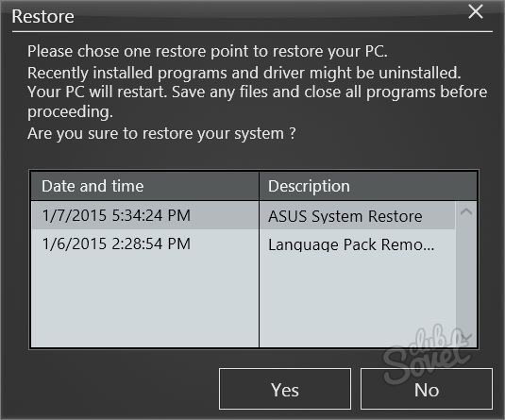Click the vertical scrollbar track of the list
505x420 pixels.
tap(466, 274)
